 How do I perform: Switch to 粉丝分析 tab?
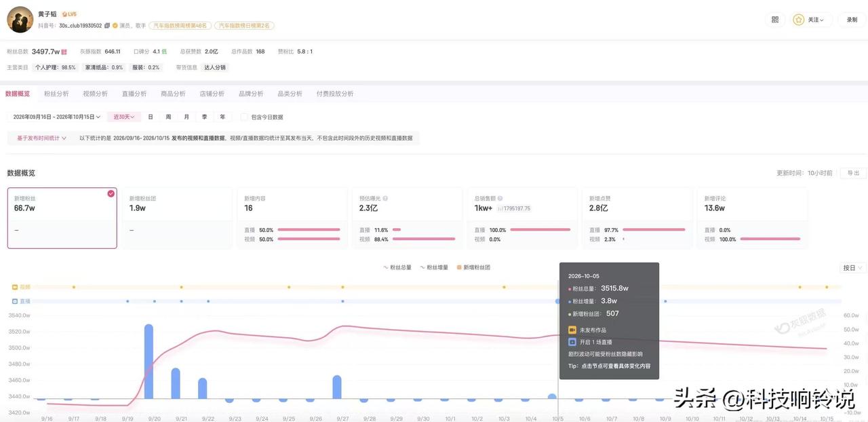pyautogui.click(x=56, y=94)
